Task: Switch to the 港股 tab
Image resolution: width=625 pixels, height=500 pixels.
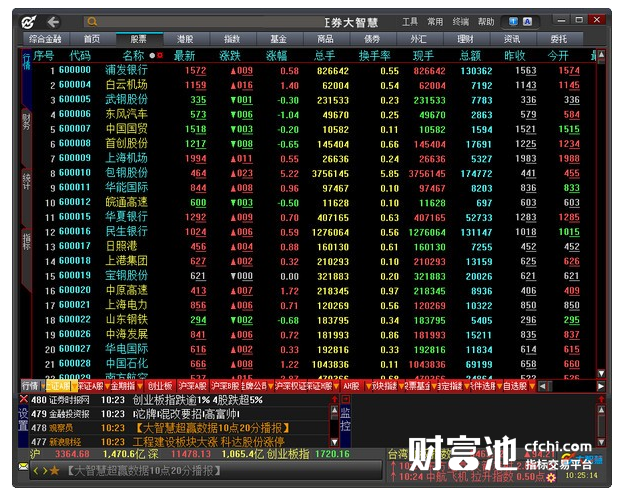Action: [185, 39]
